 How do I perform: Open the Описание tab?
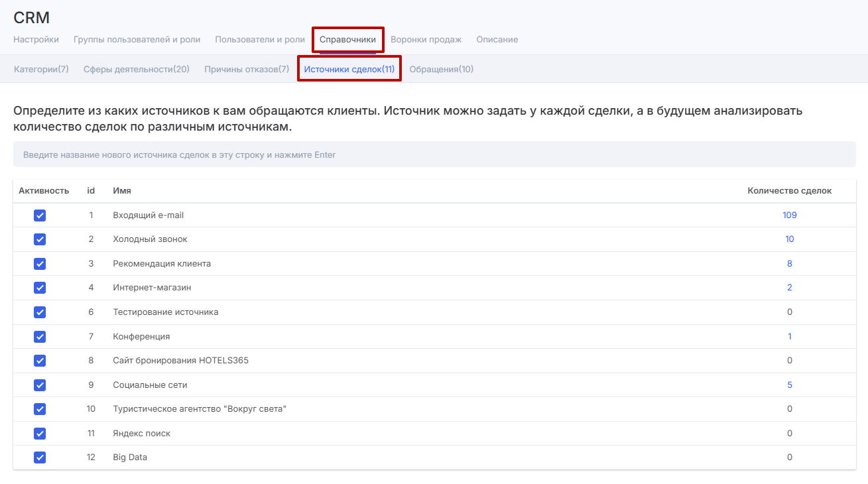pos(497,40)
